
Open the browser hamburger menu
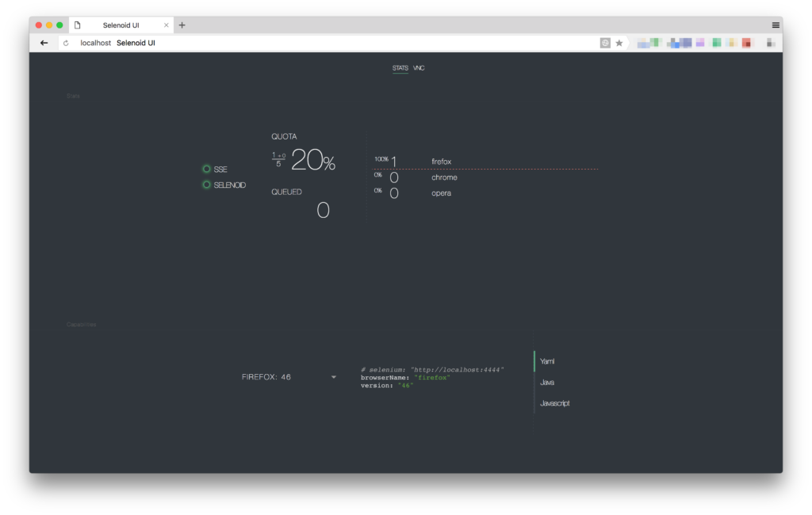pyautogui.click(x=776, y=25)
